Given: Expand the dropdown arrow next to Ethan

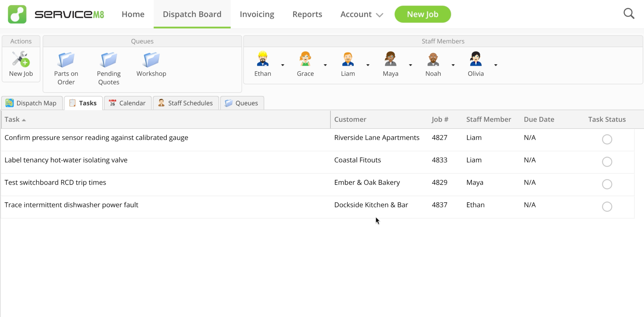Looking at the screenshot, I should [x=282, y=65].
